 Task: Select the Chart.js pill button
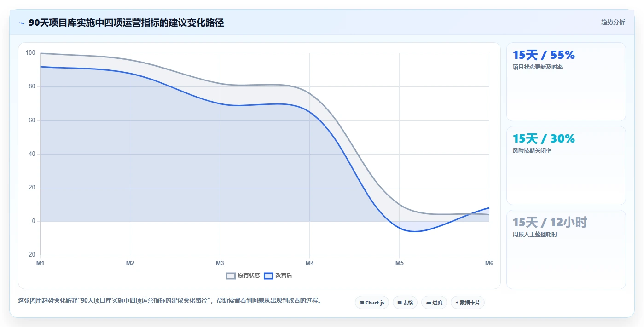pos(372,303)
